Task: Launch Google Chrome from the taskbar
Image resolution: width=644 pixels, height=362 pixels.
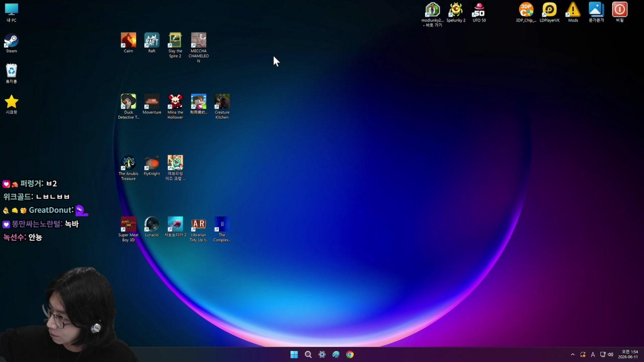Action: point(350,354)
